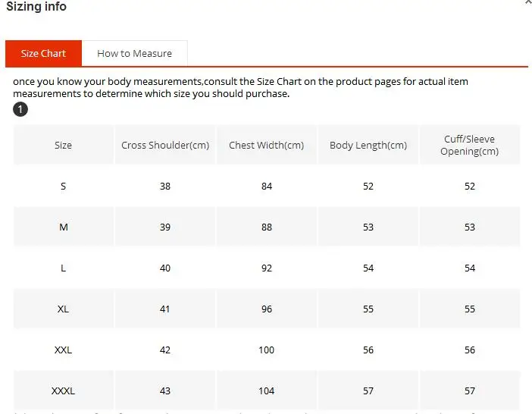
Task: Pick the Body Length 55 cell
Action: 368,309
